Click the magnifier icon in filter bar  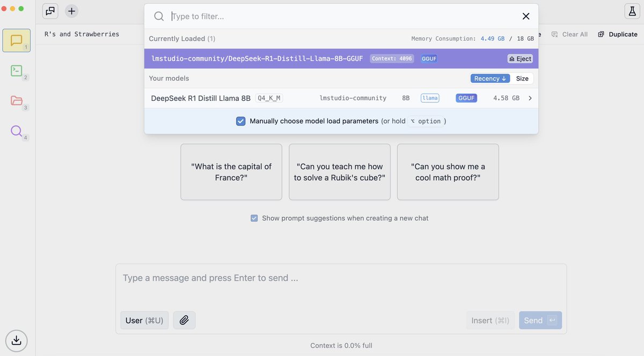(159, 16)
